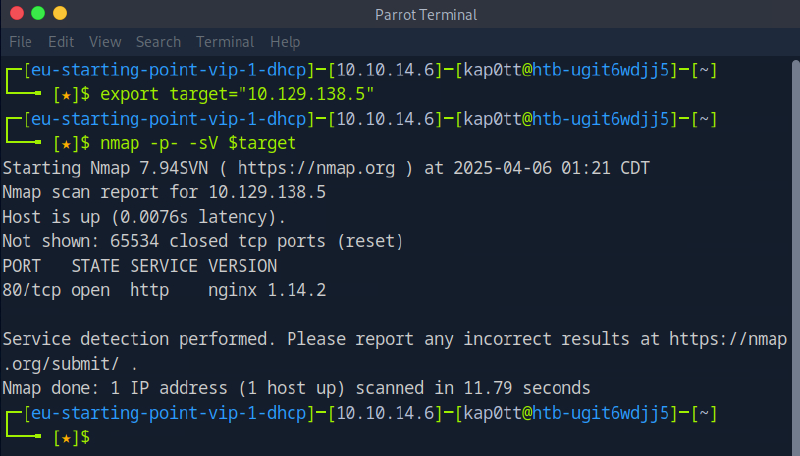800x456 pixels.
Task: Click the Parrot Terminal title bar text
Action: [x=425, y=14]
